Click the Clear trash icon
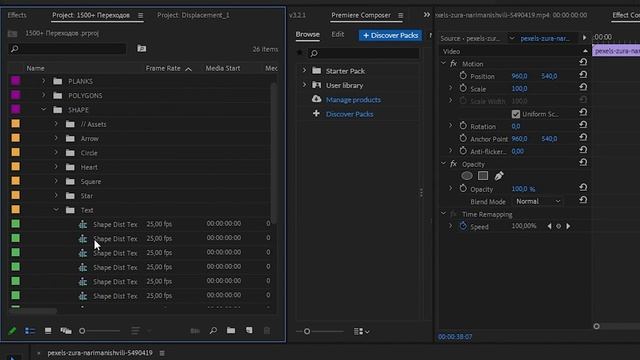 coord(267,331)
